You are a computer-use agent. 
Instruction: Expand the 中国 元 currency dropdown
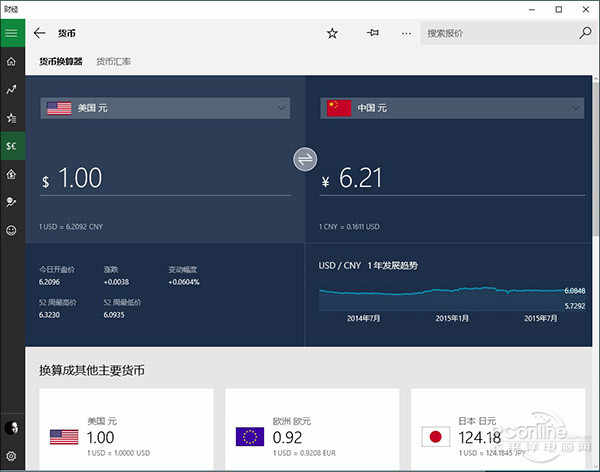click(x=452, y=108)
